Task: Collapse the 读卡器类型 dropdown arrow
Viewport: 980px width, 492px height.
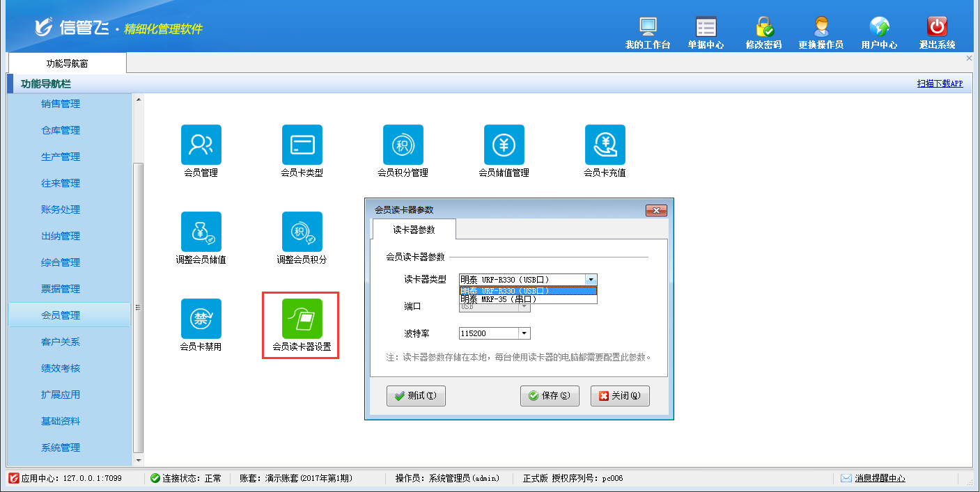Action: pos(591,280)
